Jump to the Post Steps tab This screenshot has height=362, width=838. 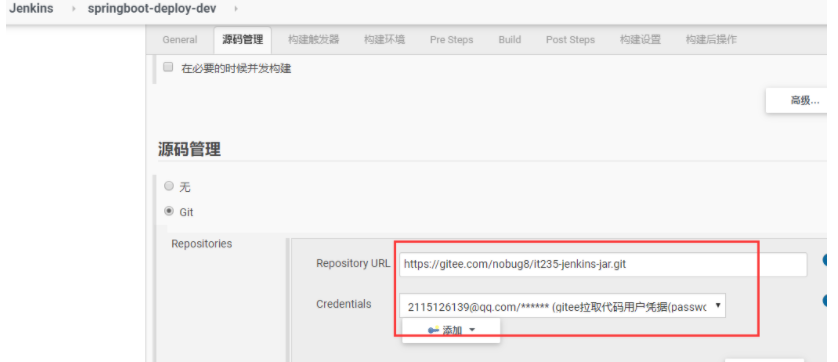[x=570, y=40]
